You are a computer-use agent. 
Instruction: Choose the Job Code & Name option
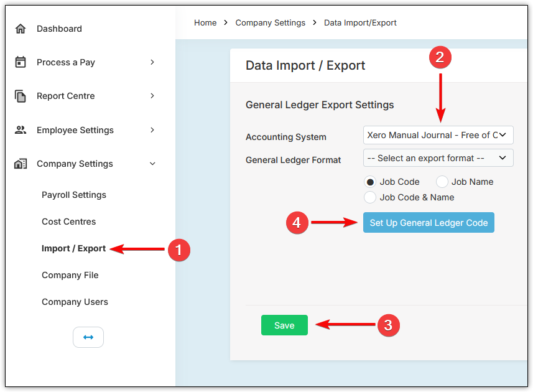click(x=370, y=197)
